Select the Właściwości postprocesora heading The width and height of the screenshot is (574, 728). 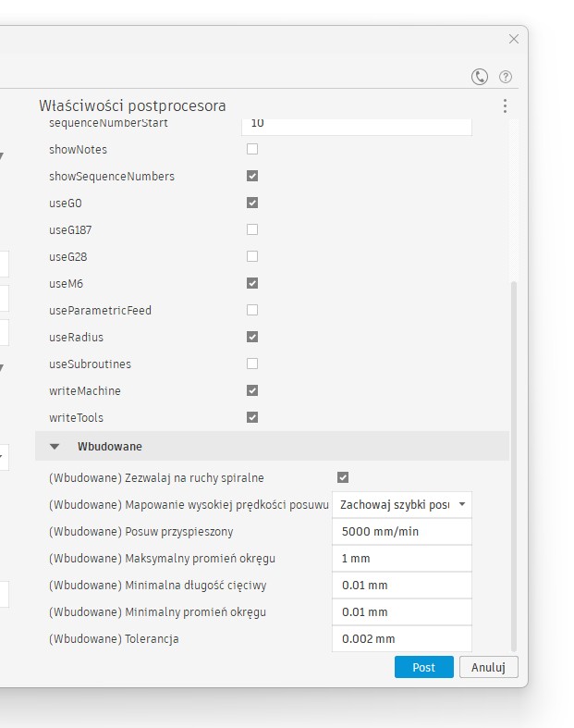[132, 105]
